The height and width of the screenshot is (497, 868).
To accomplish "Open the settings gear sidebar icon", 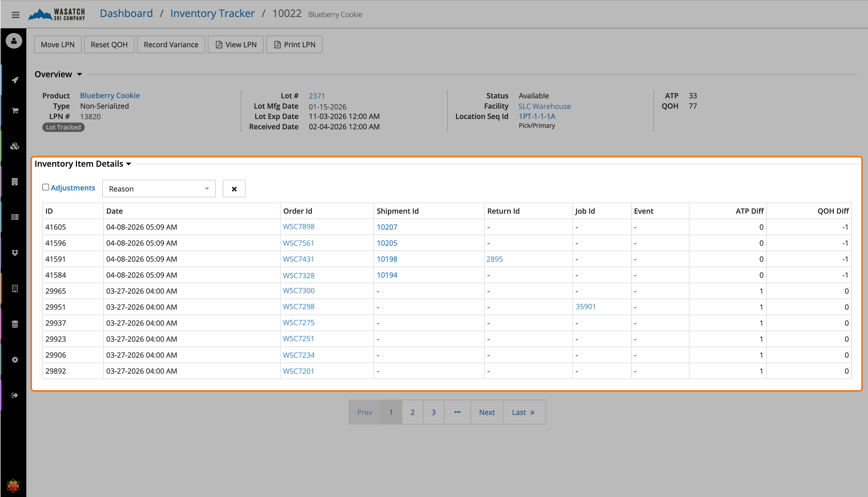I will [15, 360].
